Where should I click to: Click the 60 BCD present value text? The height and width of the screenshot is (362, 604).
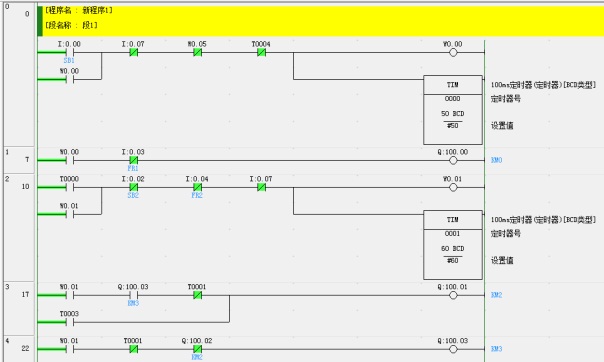[x=453, y=248]
